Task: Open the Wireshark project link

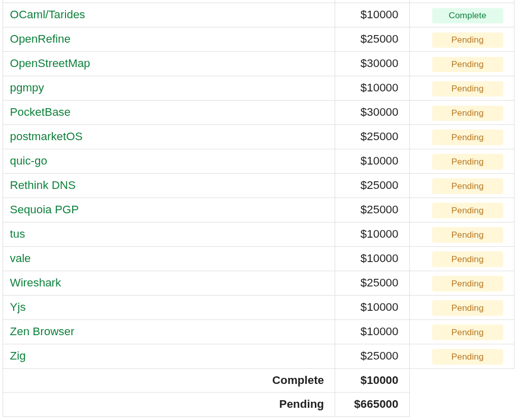Action: click(36, 283)
